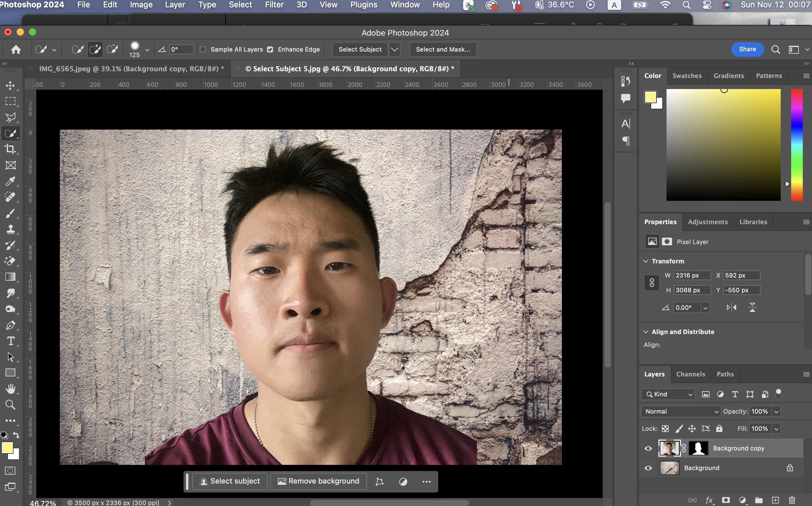Select the Horizontal Type tool
The height and width of the screenshot is (506, 812).
click(10, 341)
